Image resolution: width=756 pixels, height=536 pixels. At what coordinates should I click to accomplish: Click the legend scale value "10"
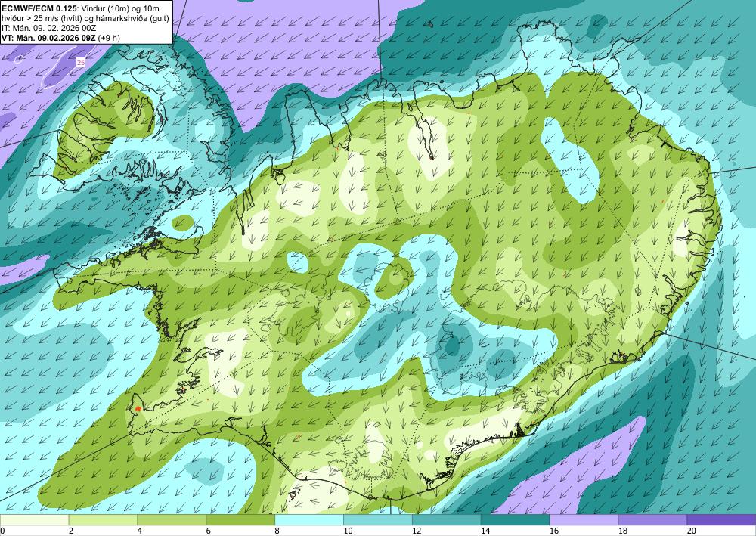tap(348, 531)
